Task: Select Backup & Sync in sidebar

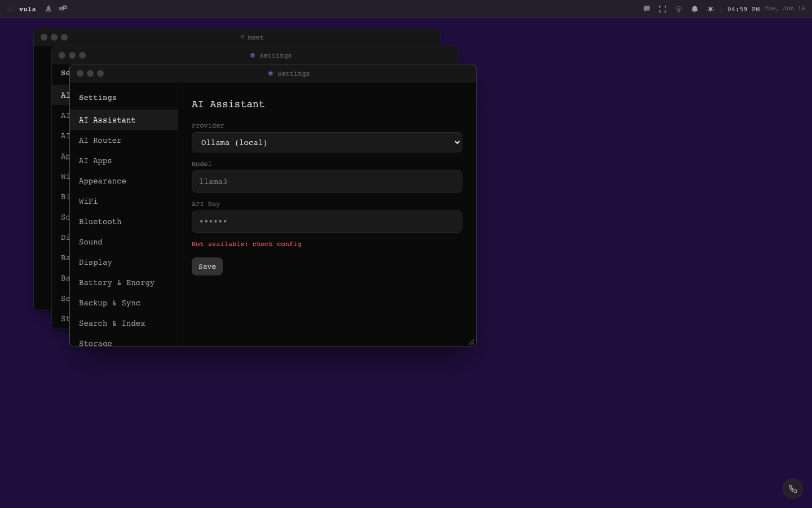Action: coord(124,303)
